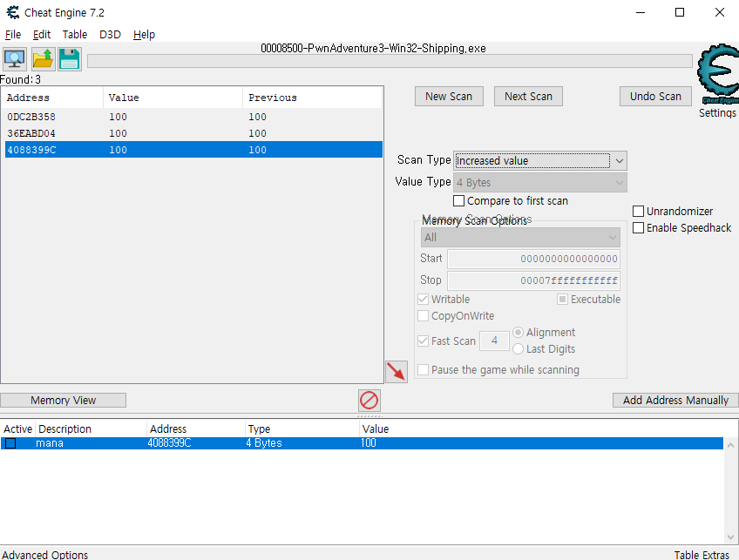Toggle the CopyOnWrite checkbox
739x560 pixels.
click(x=424, y=315)
